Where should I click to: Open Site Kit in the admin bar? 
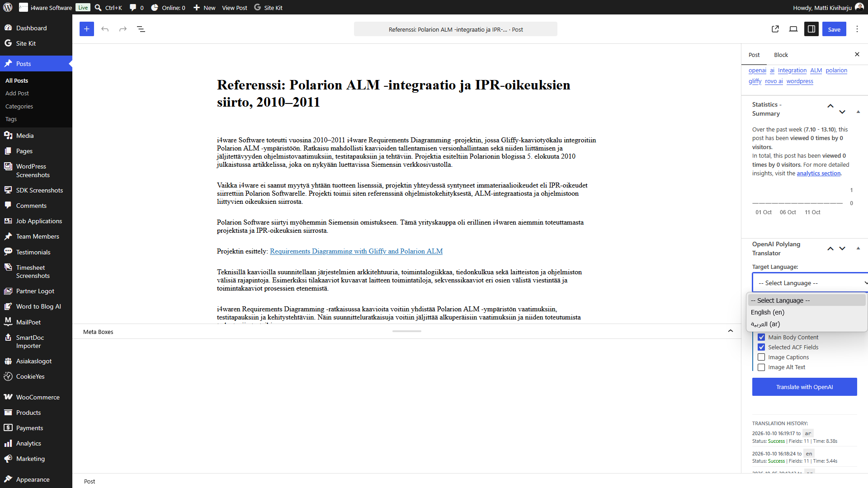(x=268, y=7)
